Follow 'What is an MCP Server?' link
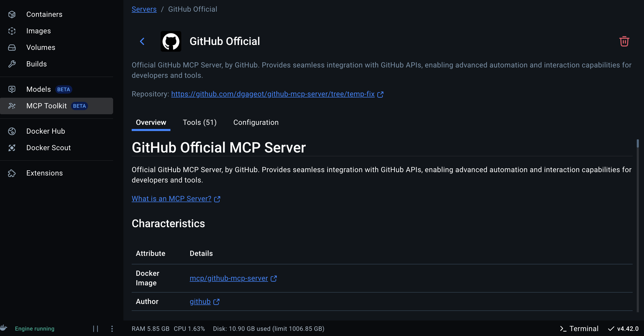Screen dimensions: 644x336 pyautogui.click(x=171, y=199)
